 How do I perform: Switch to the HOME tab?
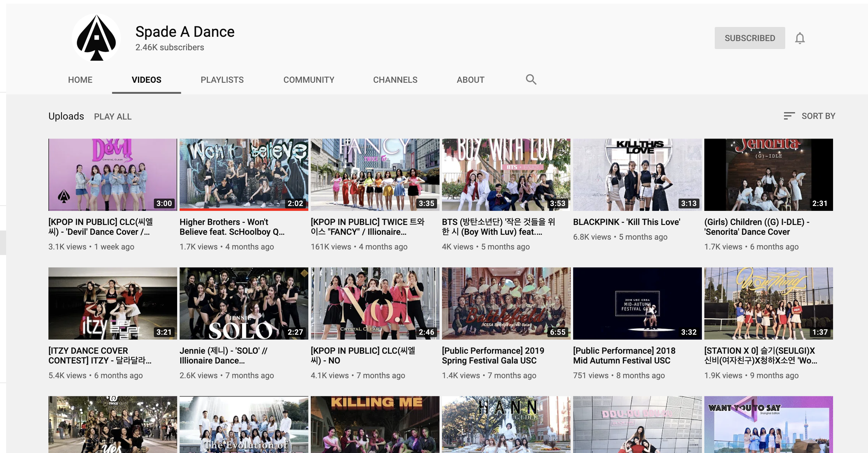pyautogui.click(x=80, y=80)
